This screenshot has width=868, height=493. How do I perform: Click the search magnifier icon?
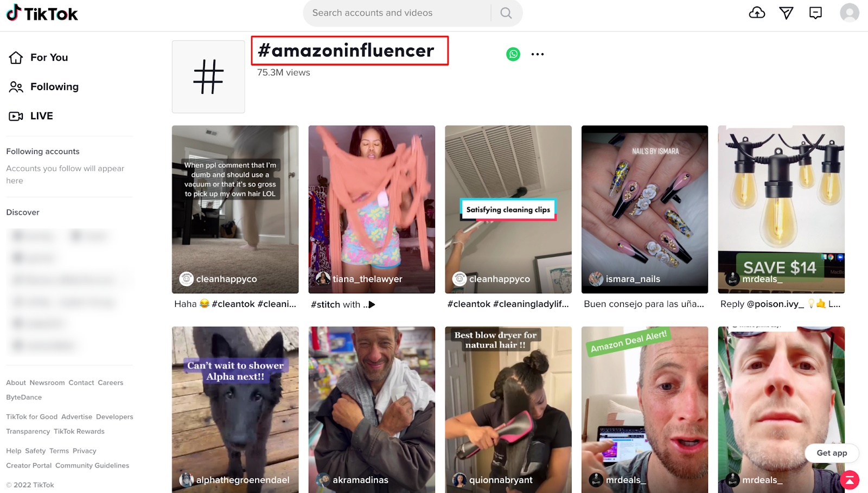tap(506, 13)
